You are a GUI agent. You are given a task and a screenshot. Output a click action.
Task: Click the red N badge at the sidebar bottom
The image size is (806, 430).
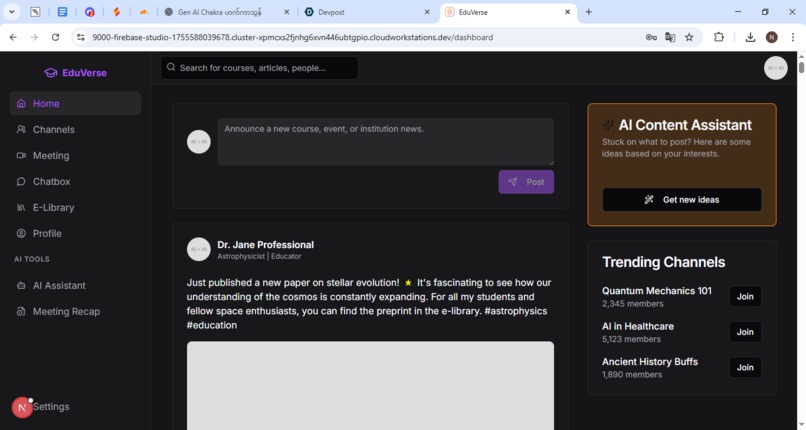pos(22,407)
